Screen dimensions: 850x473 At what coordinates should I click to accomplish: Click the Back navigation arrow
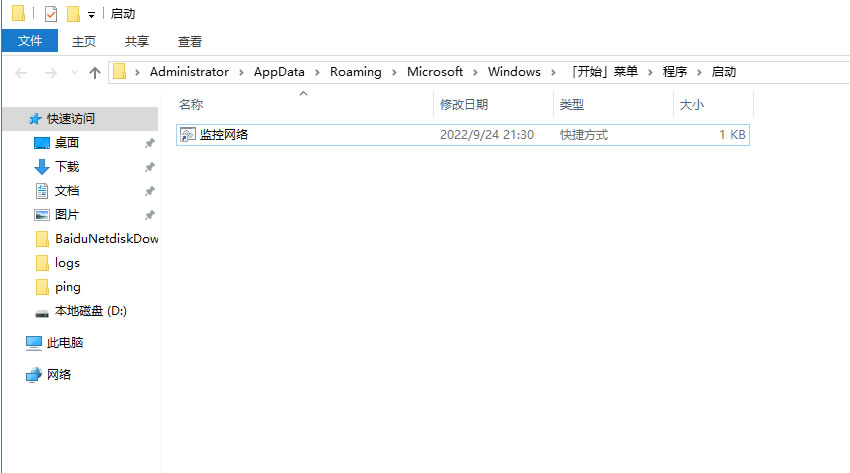pos(21,73)
